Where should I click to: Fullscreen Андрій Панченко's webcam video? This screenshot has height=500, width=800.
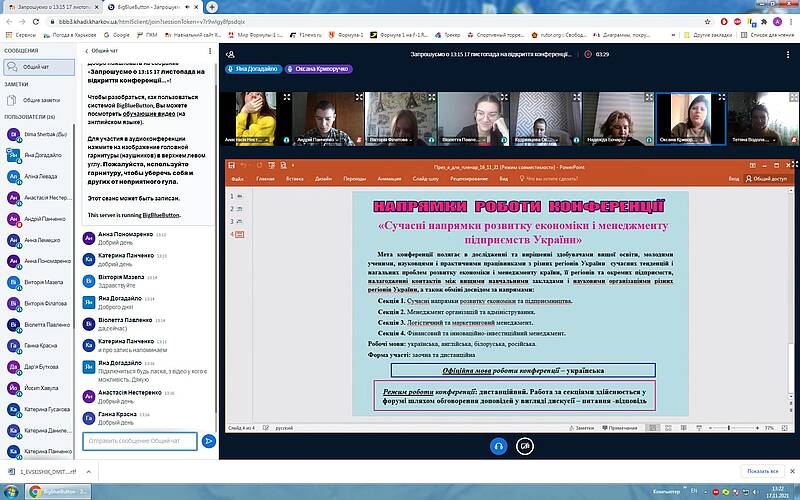(359, 97)
